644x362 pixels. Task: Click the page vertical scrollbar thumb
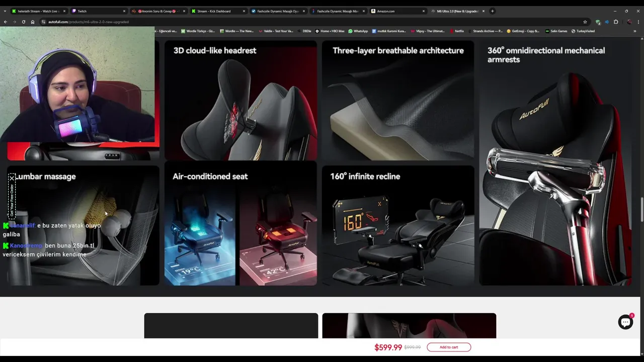[x=641, y=210]
